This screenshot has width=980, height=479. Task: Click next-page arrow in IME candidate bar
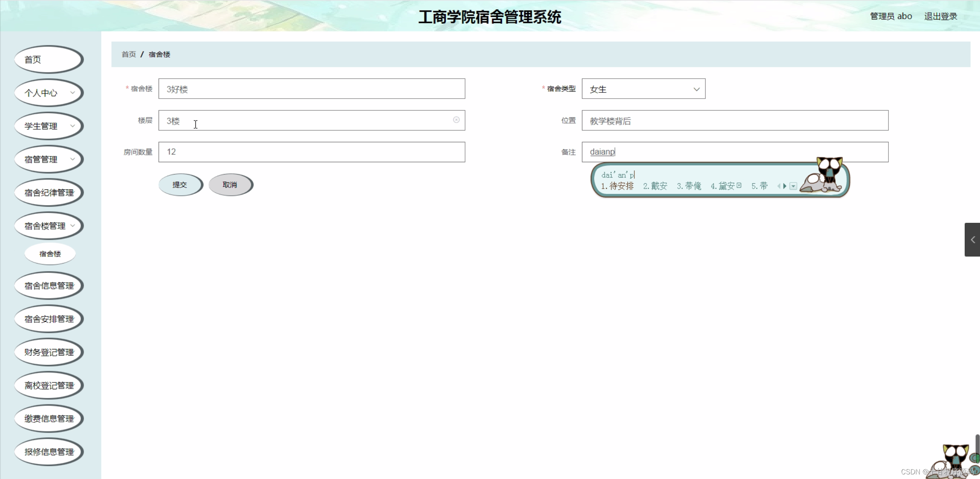[785, 186]
